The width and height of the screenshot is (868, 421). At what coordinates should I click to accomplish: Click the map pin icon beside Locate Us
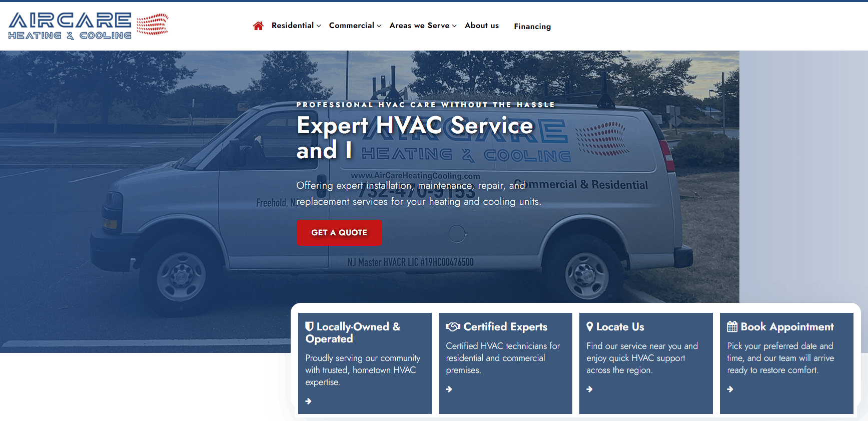click(590, 327)
